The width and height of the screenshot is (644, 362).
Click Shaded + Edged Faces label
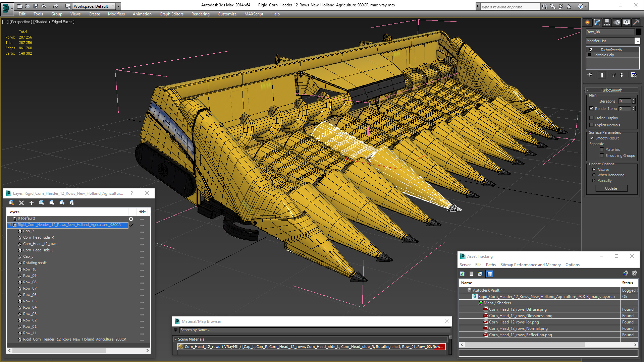coord(54,22)
